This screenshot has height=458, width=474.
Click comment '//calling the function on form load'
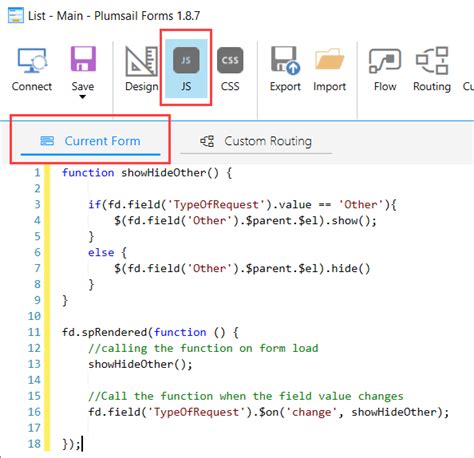coord(203,348)
